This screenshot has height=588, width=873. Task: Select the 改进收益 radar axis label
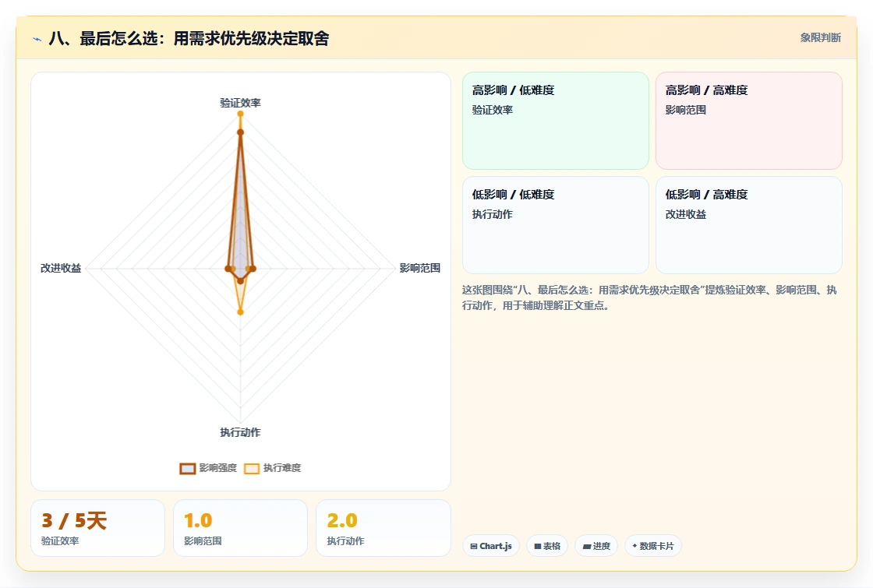coord(61,268)
